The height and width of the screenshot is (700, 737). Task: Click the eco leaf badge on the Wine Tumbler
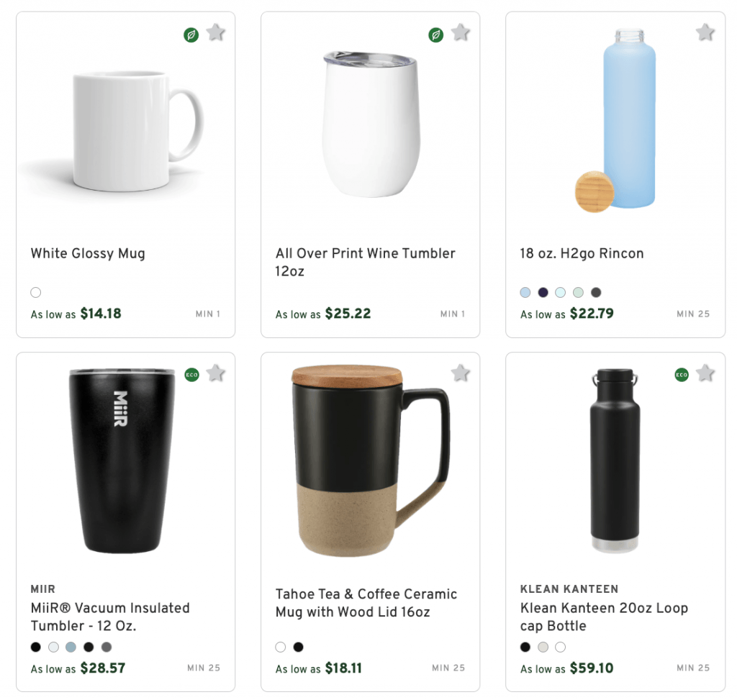[x=436, y=34]
